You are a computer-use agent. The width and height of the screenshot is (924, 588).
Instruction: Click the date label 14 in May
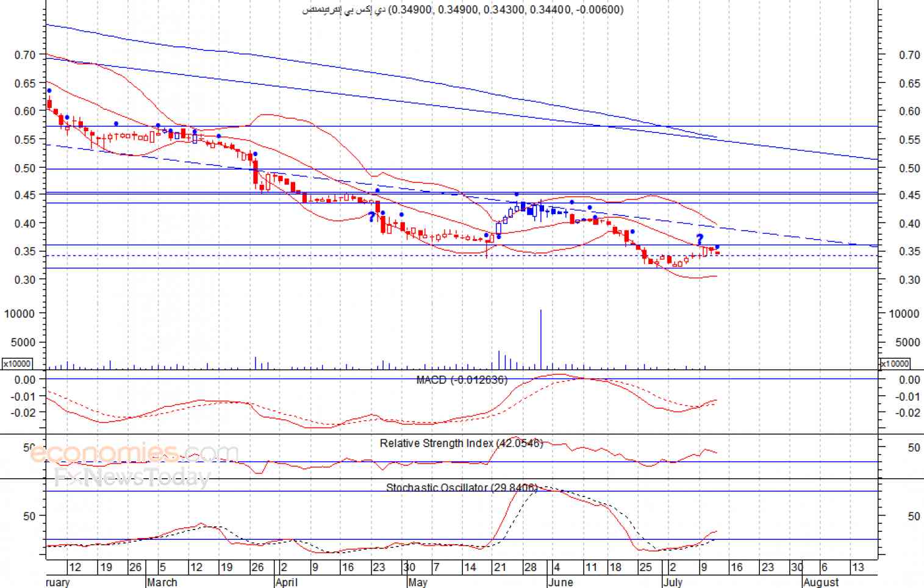[470, 567]
